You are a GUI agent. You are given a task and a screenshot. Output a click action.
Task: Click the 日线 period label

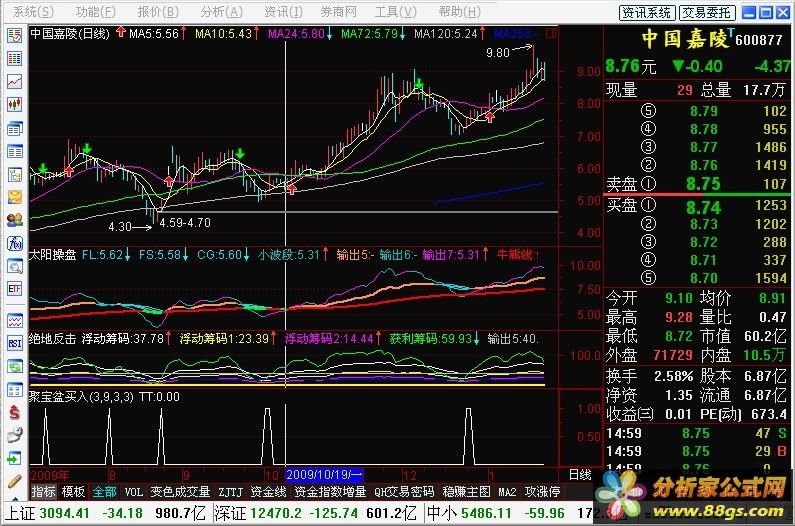tap(580, 475)
